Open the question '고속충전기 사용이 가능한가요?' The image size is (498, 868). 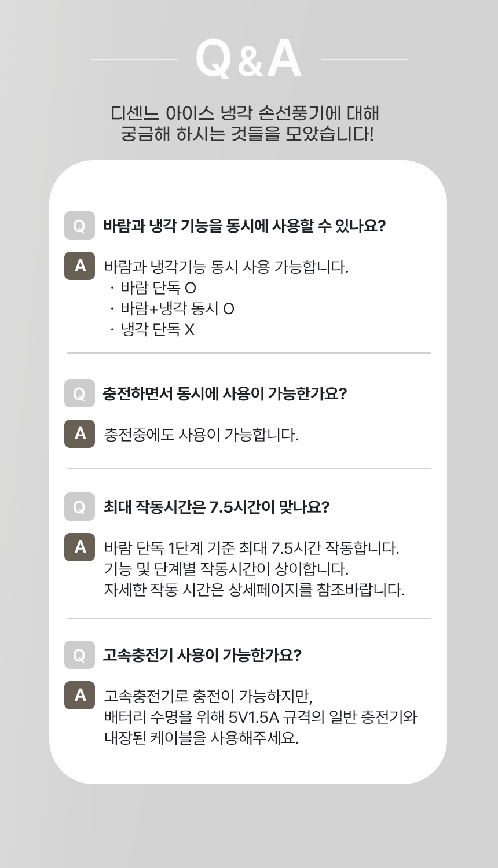202,655
